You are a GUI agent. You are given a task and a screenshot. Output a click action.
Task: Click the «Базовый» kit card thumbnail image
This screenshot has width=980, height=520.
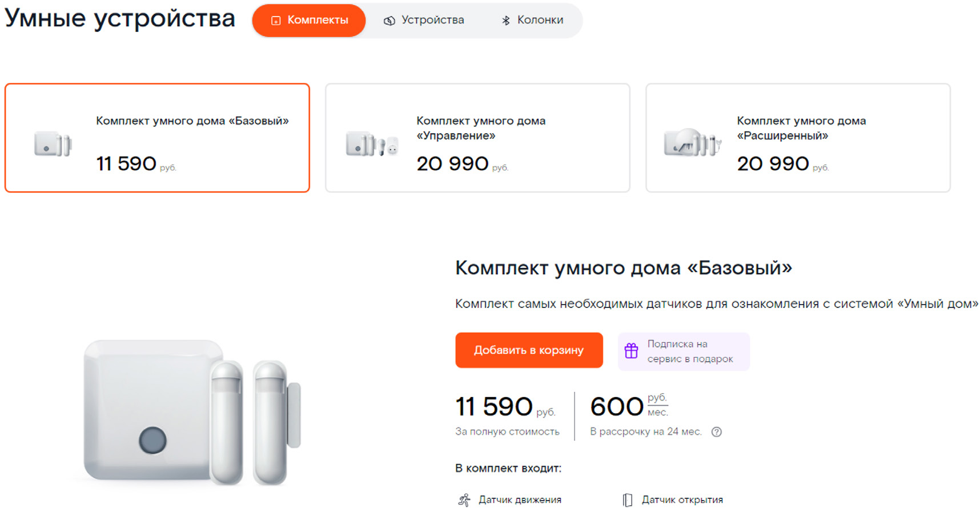tap(53, 144)
